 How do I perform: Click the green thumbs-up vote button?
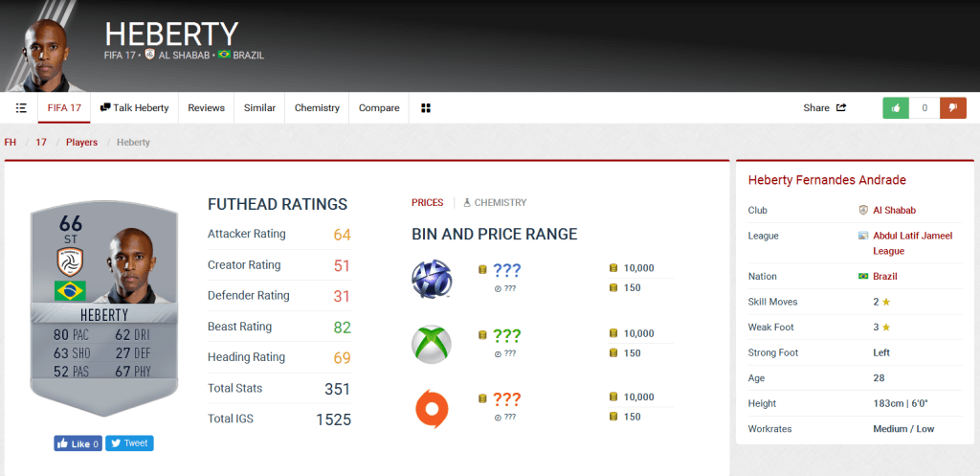pos(896,108)
